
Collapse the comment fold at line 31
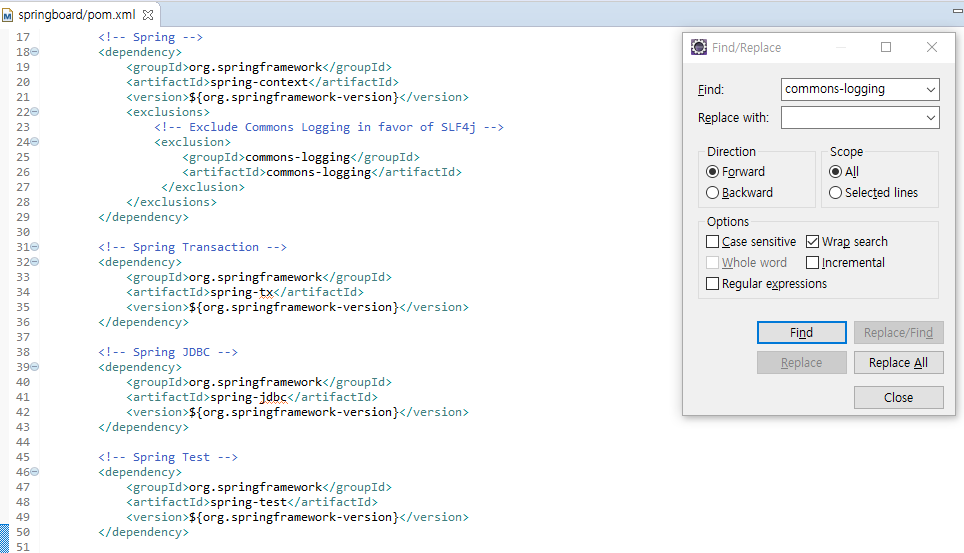(x=35, y=247)
